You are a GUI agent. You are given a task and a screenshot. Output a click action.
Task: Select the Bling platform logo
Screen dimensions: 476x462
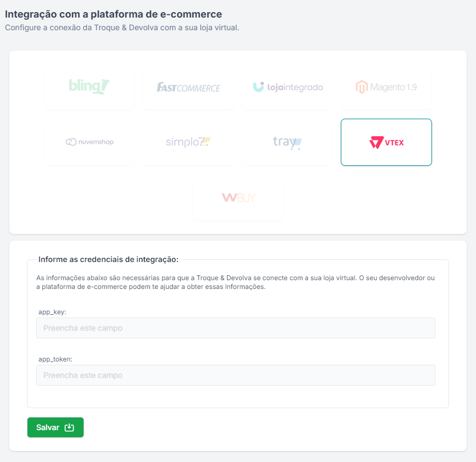[x=89, y=87]
